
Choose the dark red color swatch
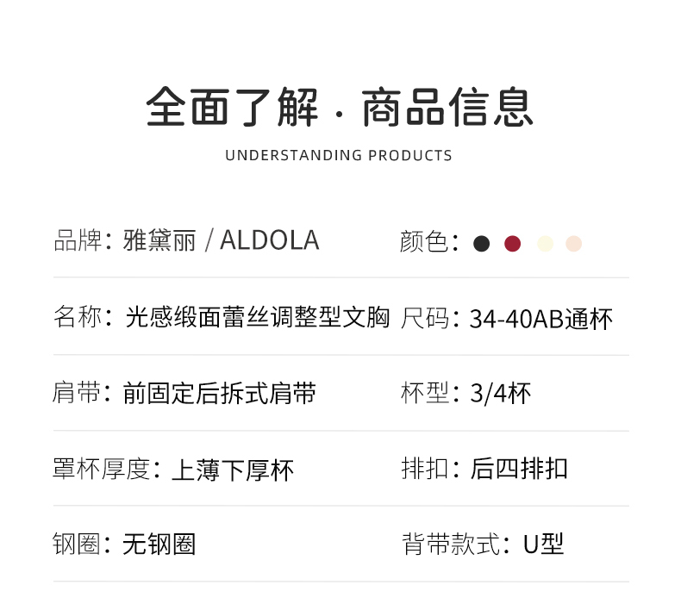coord(513,244)
